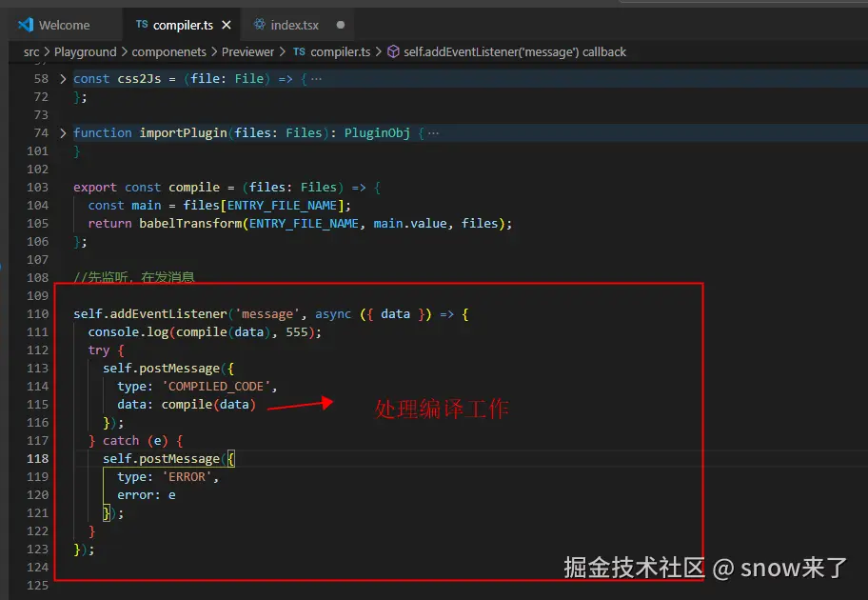Viewport: 868px width, 600px height.
Task: Switch to the Welcome tab
Action: click(64, 25)
